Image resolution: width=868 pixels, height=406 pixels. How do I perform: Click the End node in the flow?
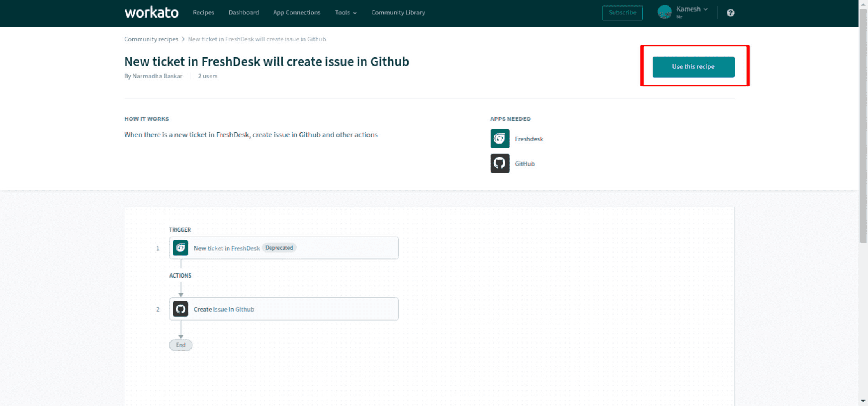point(180,345)
